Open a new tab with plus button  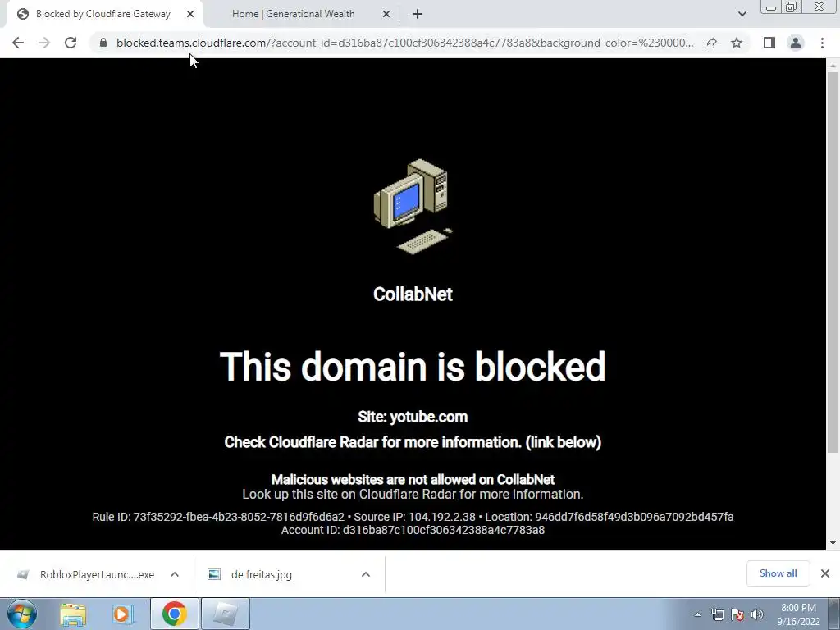pos(418,15)
